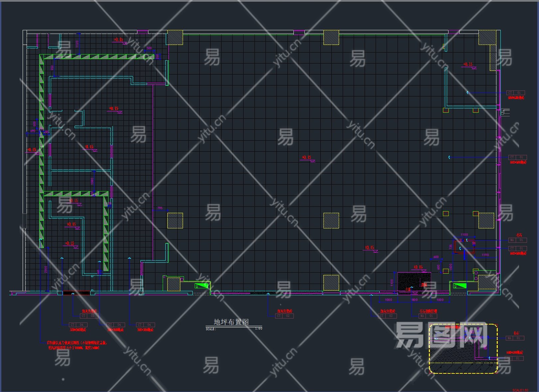Select the 795 dimension text
Screen dimensions: 539x392
coord(160,208)
